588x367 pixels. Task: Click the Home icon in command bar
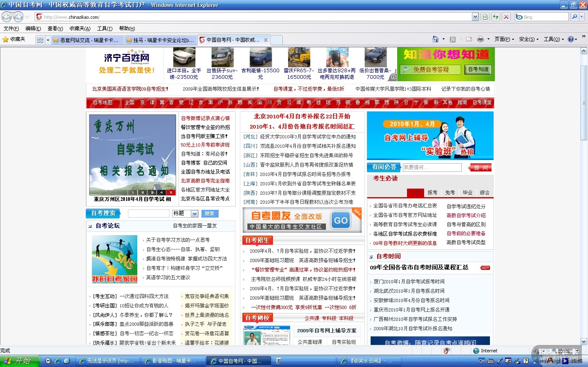[x=435, y=39]
